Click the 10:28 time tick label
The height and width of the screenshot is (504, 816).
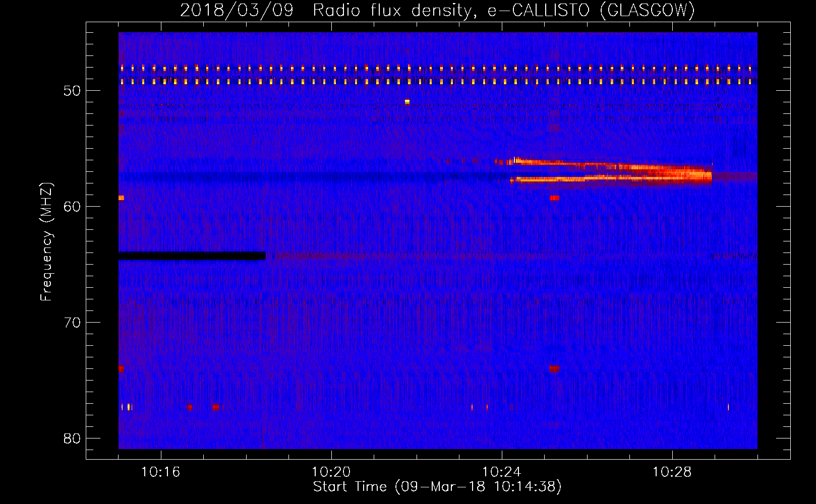pyautogui.click(x=672, y=472)
